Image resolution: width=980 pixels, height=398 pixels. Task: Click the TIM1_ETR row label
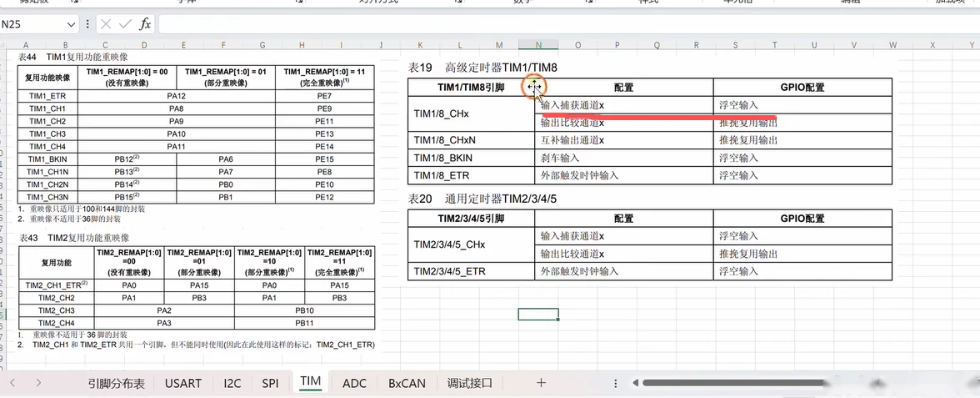[48, 96]
